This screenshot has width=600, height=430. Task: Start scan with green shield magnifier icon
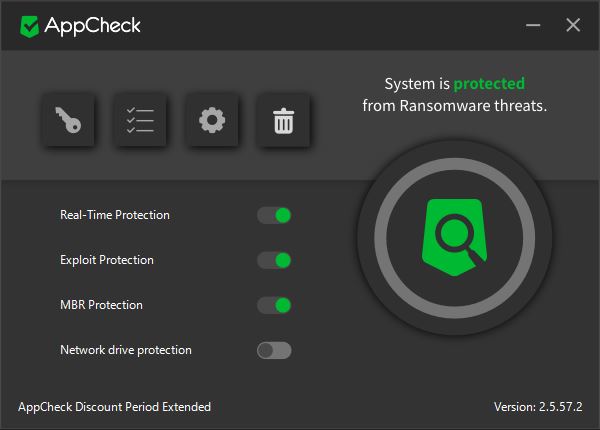click(x=455, y=237)
